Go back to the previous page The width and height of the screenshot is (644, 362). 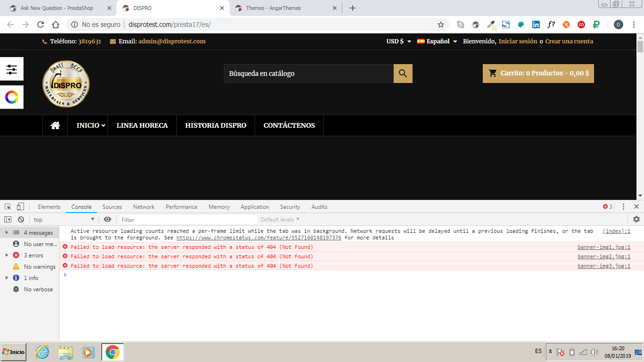(10, 25)
